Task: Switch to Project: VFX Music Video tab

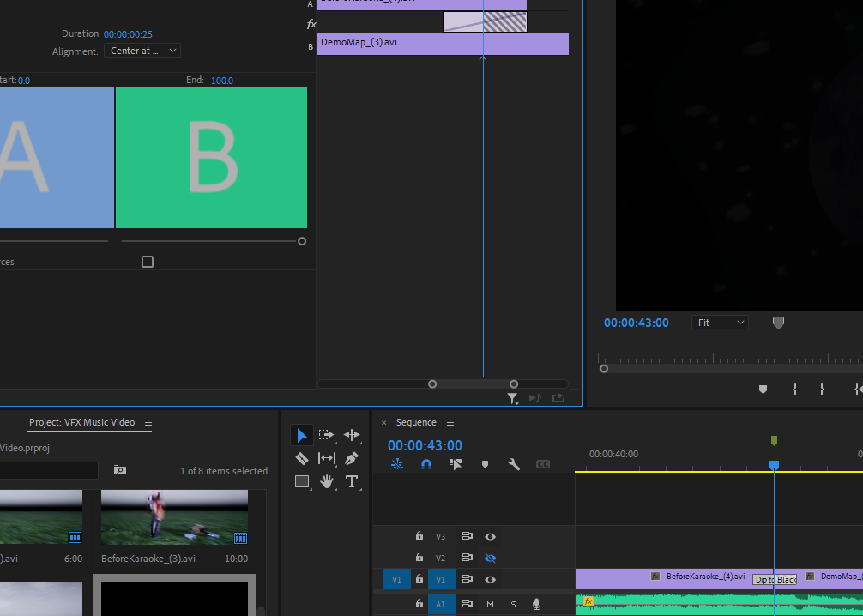Action: click(81, 422)
